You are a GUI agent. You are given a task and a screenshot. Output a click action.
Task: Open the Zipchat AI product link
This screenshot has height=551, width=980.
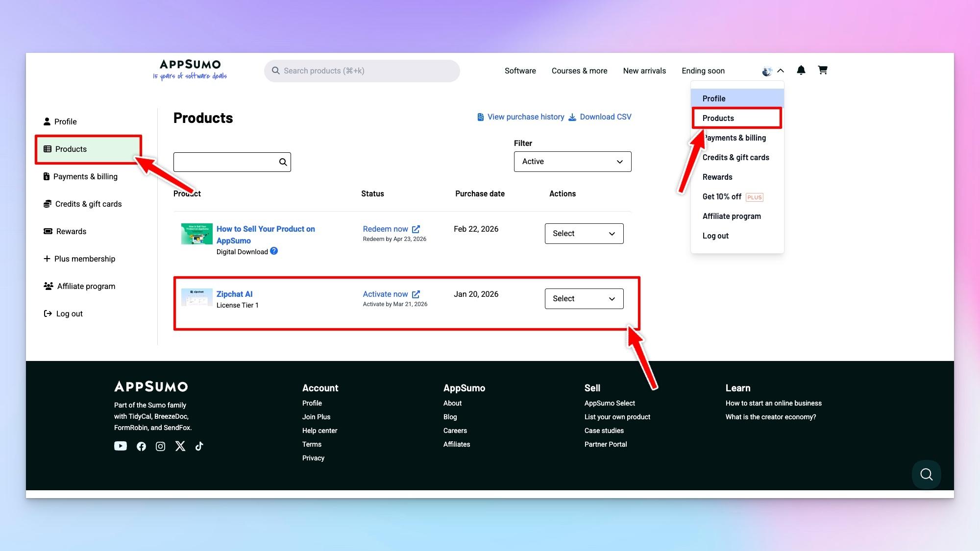pos(234,294)
